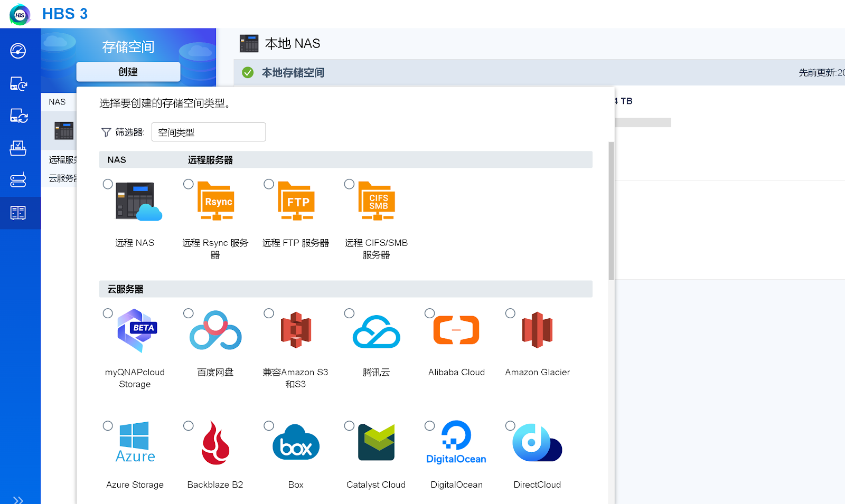Click the Alibaba Cloud icon
The width and height of the screenshot is (845, 504).
pyautogui.click(x=456, y=330)
